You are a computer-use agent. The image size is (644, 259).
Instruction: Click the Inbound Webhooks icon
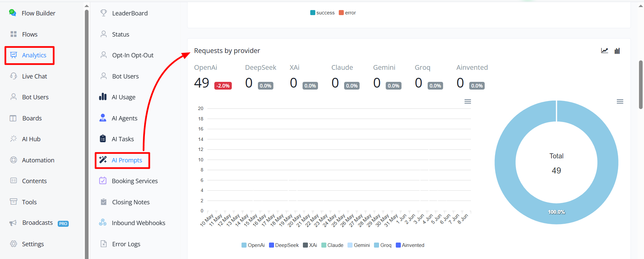click(103, 222)
